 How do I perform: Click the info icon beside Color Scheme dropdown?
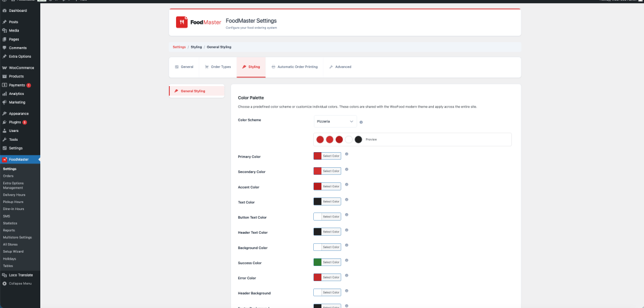tap(361, 122)
